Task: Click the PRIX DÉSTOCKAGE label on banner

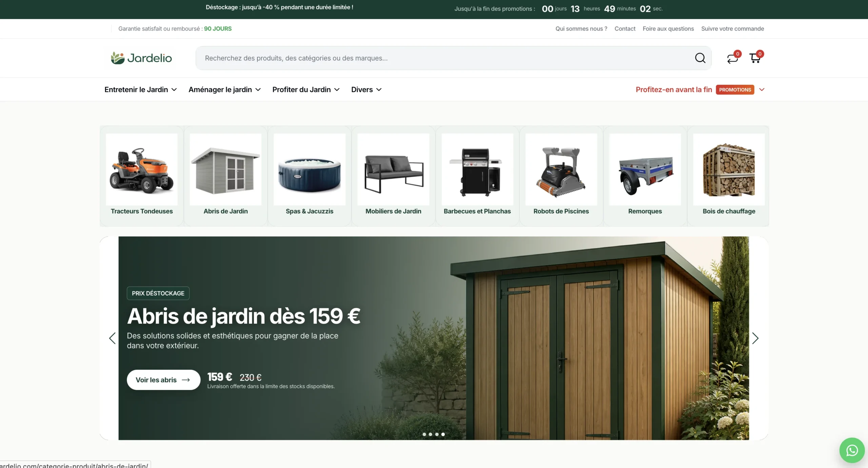Action: point(158,293)
